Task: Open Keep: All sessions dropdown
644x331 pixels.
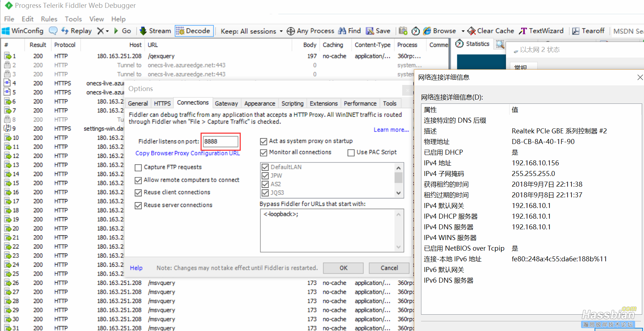Action: coord(251,31)
